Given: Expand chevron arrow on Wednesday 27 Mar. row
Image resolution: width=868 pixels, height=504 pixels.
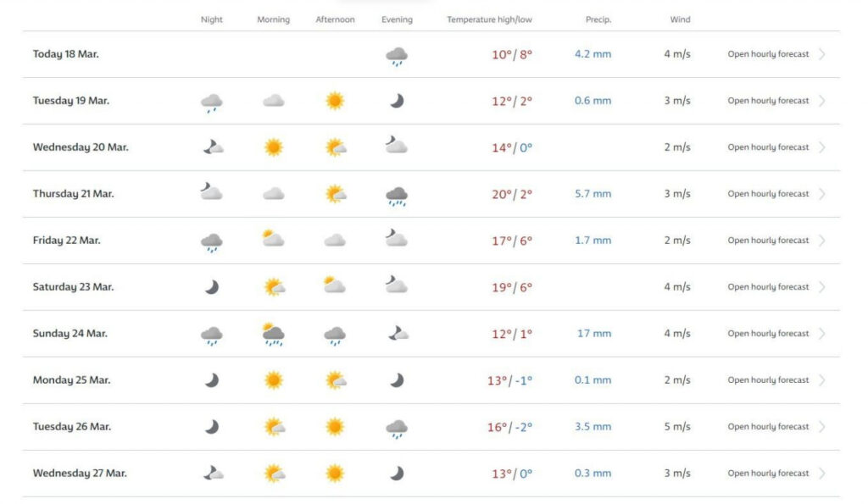Looking at the screenshot, I should [x=822, y=474].
